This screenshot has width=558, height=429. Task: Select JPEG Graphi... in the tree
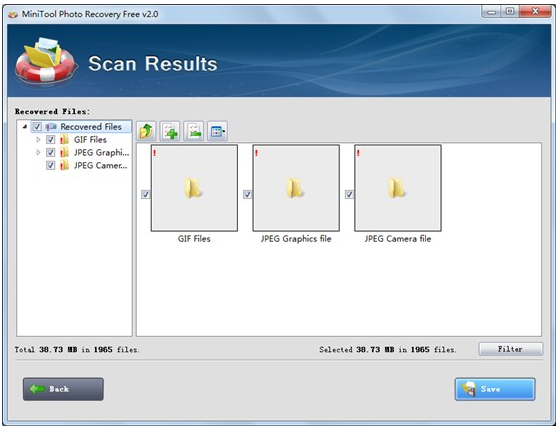[x=101, y=153]
